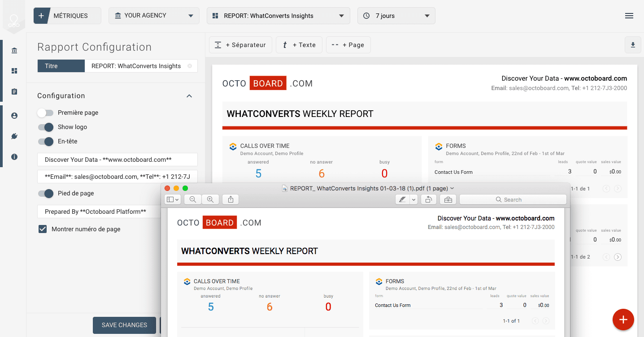Open the user account icon in the sidebar
644x337 pixels.
tap(14, 116)
